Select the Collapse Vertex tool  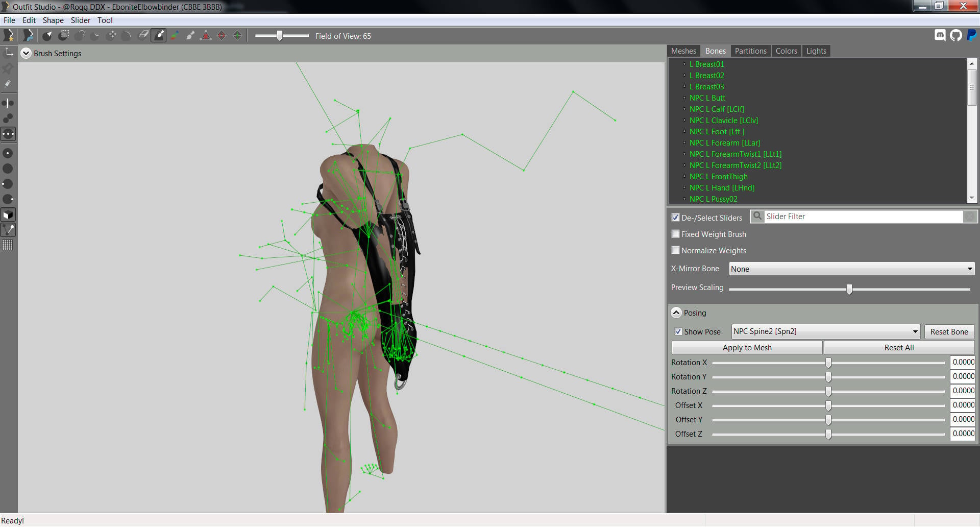point(206,36)
